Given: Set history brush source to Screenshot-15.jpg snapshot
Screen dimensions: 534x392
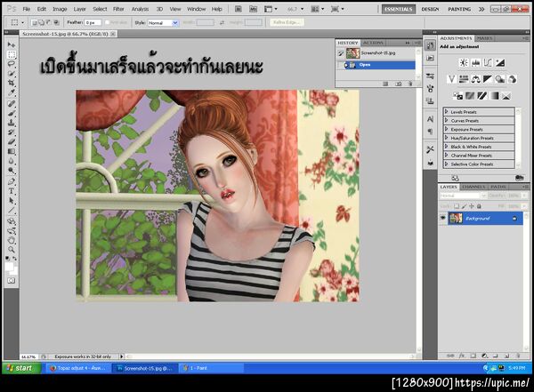Looking at the screenshot, I should (341, 53).
